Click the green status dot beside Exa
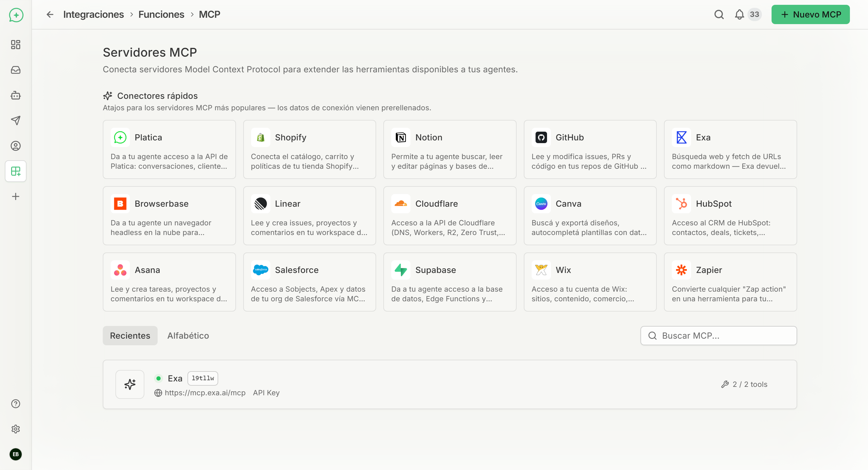 tap(158, 378)
